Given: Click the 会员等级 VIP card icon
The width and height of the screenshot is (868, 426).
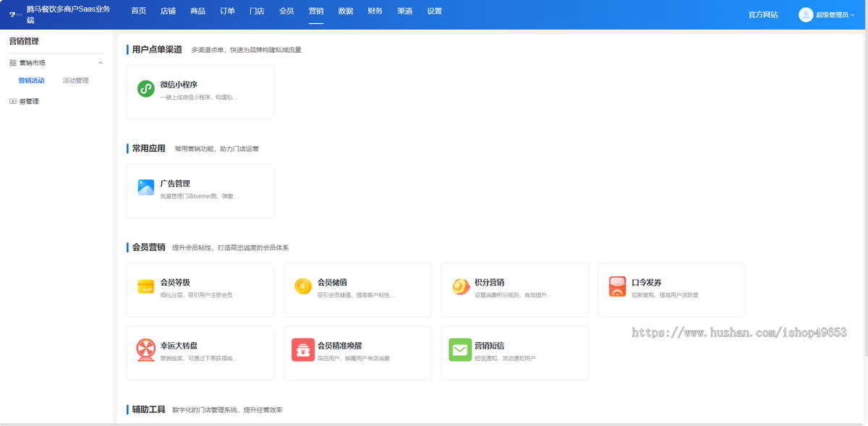Looking at the screenshot, I should (145, 286).
